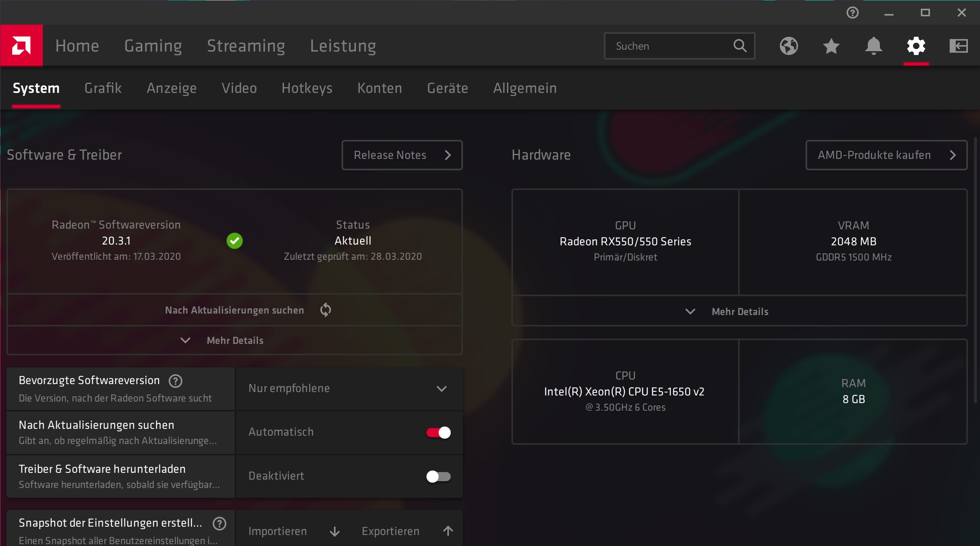Click AMD-Produkte kaufen button
This screenshot has width=980, height=546.
(886, 155)
